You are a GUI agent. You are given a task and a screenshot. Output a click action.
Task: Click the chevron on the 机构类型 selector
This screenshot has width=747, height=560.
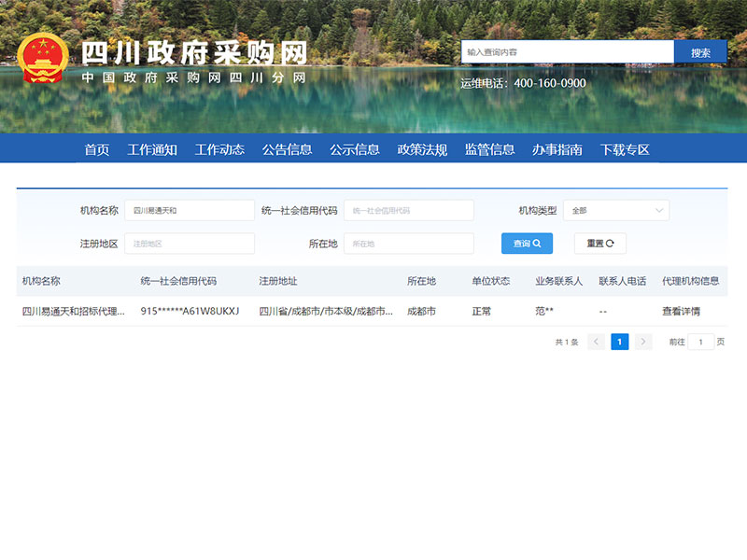tap(658, 210)
